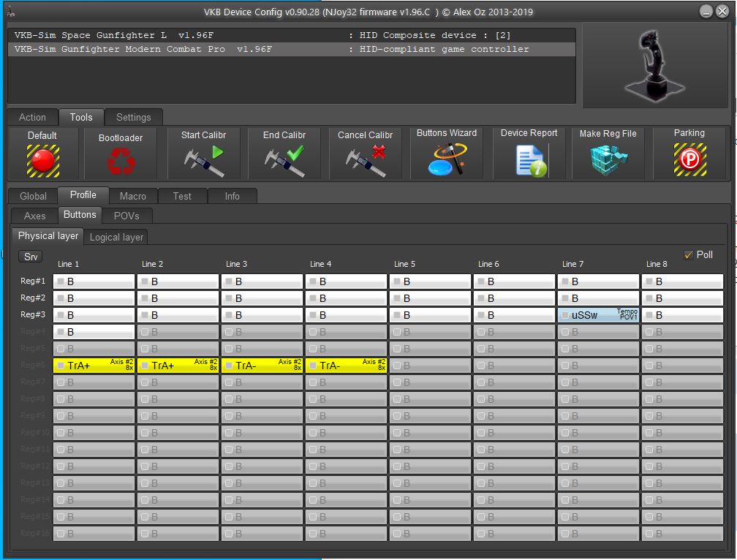Toggle the indicator in Reg#2 Line 1 cell
Image resolution: width=737 pixels, height=560 pixels.
(61, 298)
